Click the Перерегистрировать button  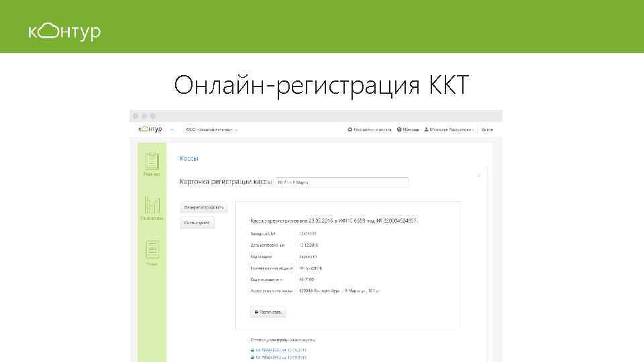coord(204,207)
